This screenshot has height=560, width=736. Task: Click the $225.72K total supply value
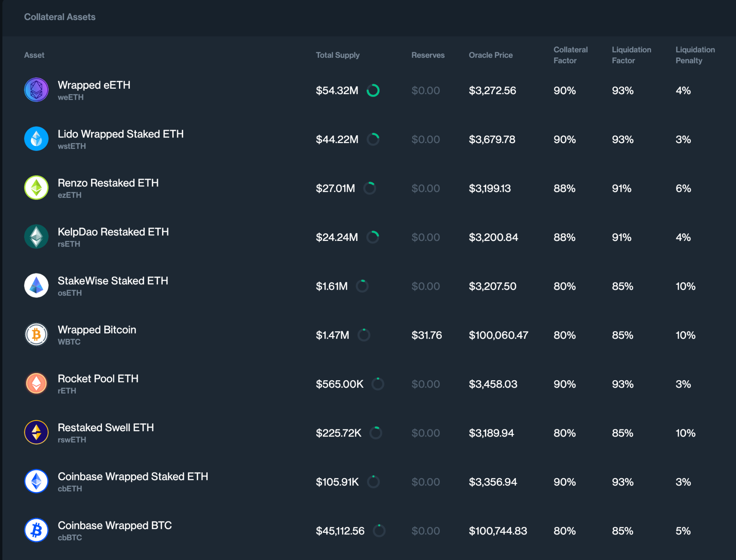(338, 433)
